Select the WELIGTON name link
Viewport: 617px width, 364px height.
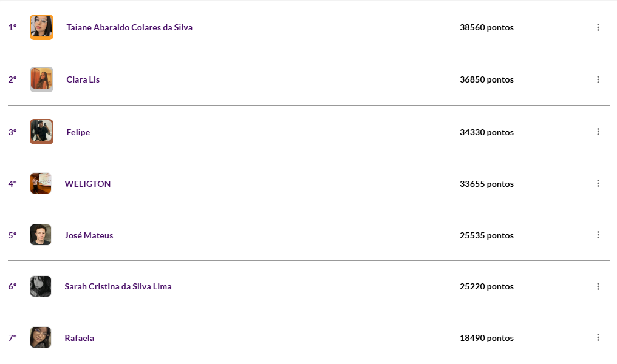[87, 184]
